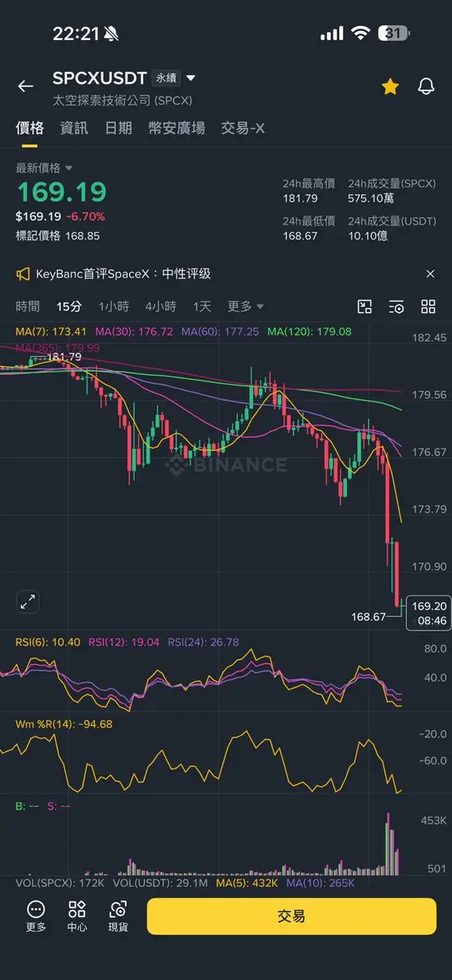
Task: Select the 1天 chart interval
Action: point(202,307)
